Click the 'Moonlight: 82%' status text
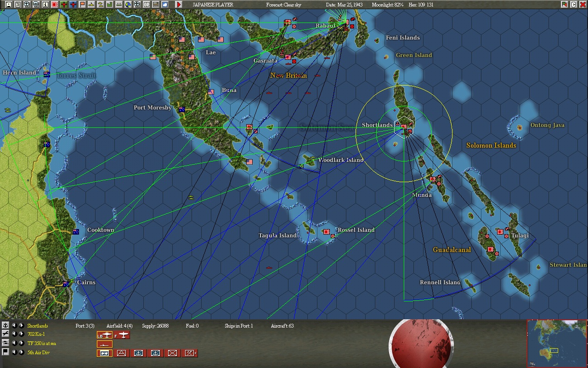 pos(388,5)
